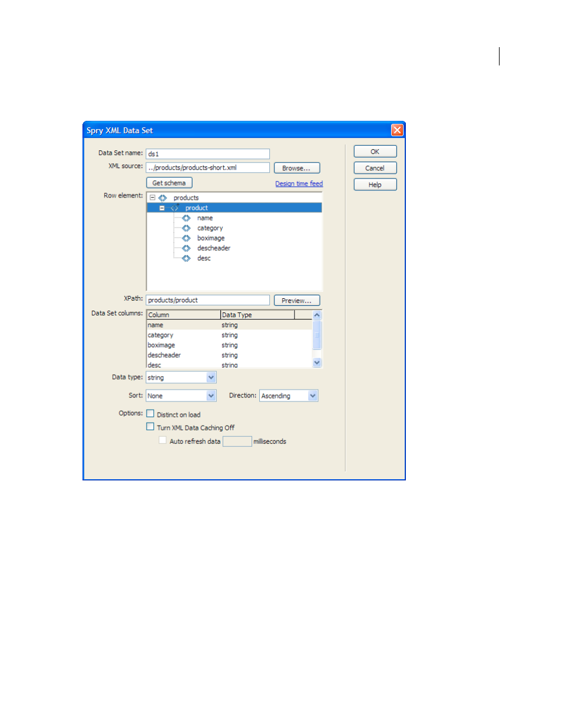Select the highlighted product row element
562x728 pixels.
click(x=234, y=208)
